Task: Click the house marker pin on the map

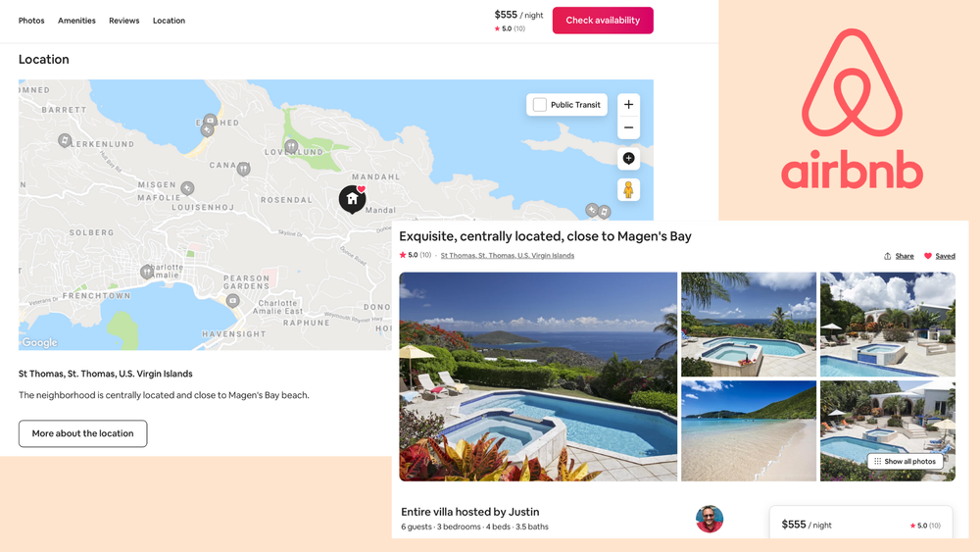Action: 352,199
